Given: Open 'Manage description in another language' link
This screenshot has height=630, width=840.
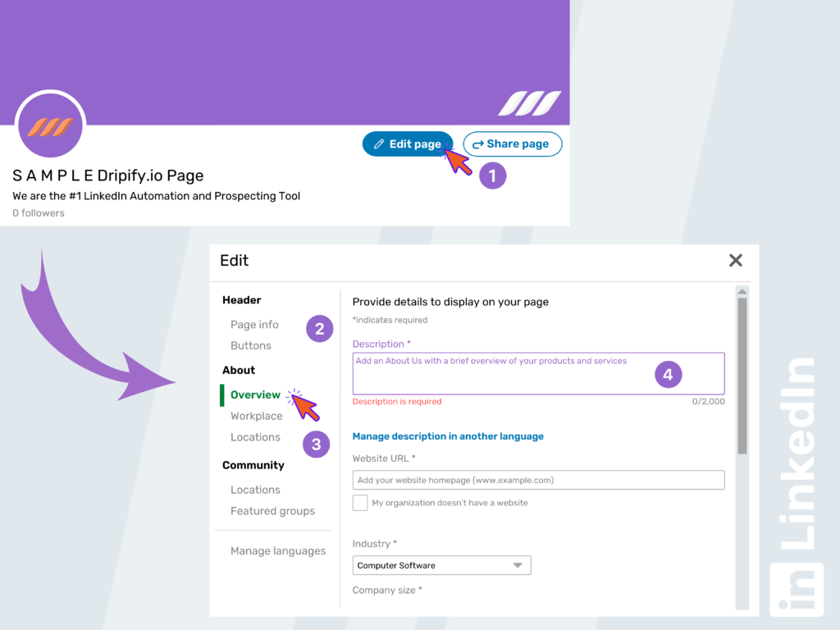Looking at the screenshot, I should click(x=448, y=436).
